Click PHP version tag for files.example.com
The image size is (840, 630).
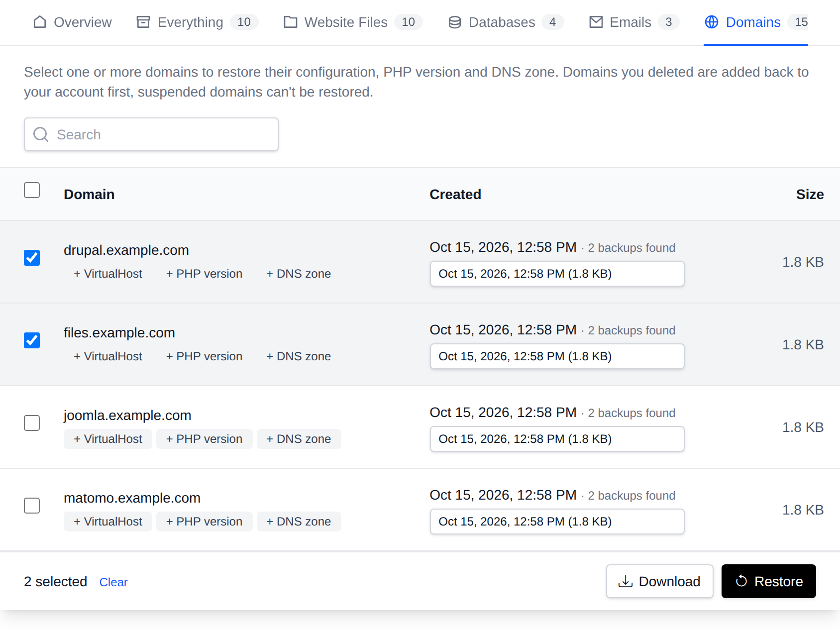click(205, 356)
